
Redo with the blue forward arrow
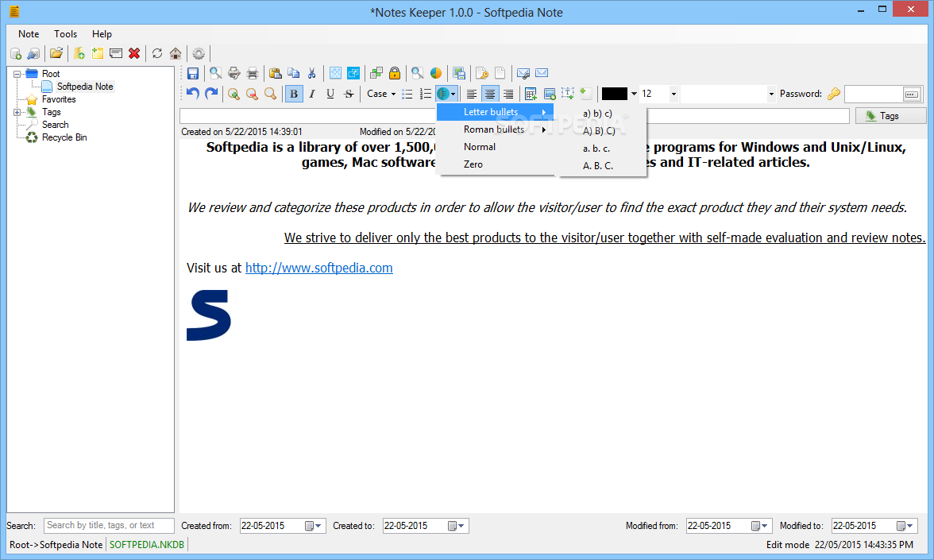[211, 94]
